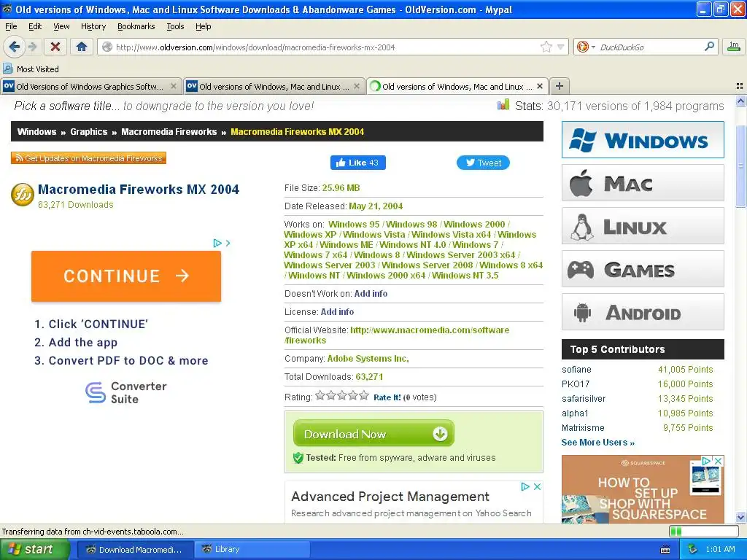Select the Linux platform button
The image size is (747, 560).
tap(643, 226)
